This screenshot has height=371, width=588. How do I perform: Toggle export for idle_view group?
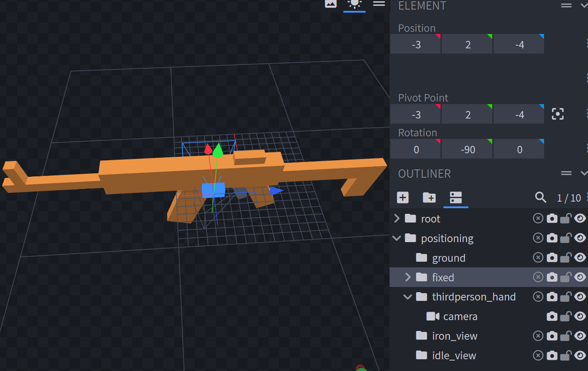coord(538,355)
